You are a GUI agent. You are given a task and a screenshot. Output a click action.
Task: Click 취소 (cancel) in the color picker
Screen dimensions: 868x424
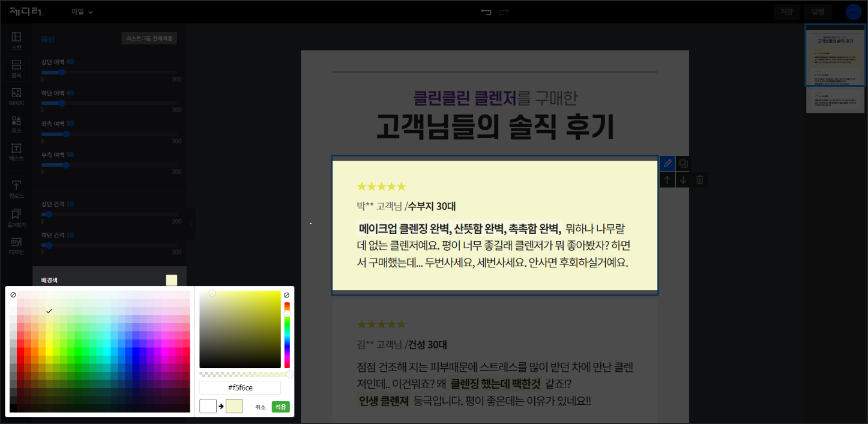[260, 407]
